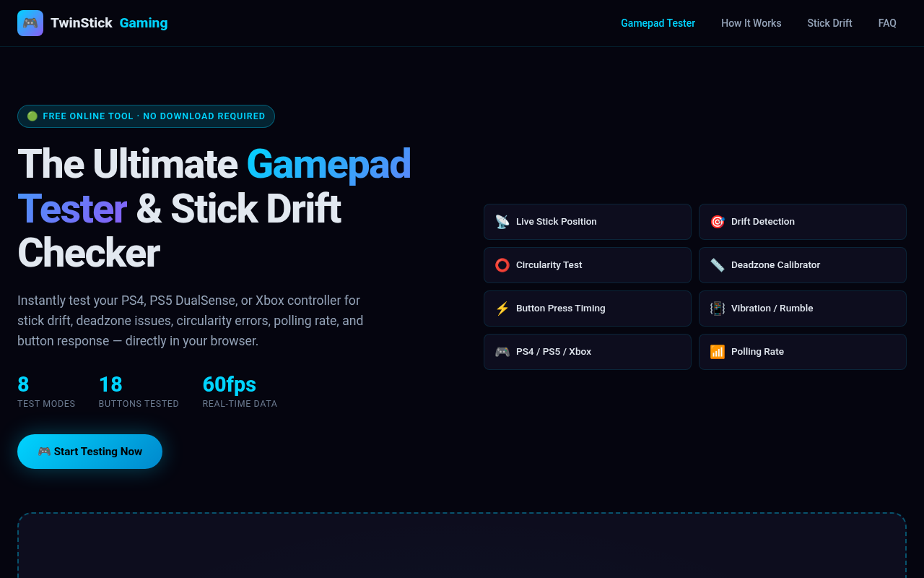Open the FAQ nav link
Image resolution: width=924 pixels, height=578 pixels.
[x=887, y=23]
